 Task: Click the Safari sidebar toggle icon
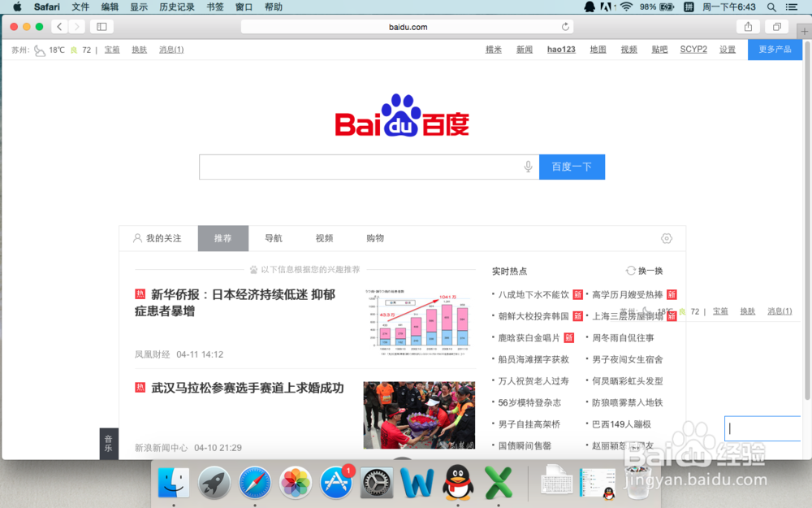click(x=101, y=26)
